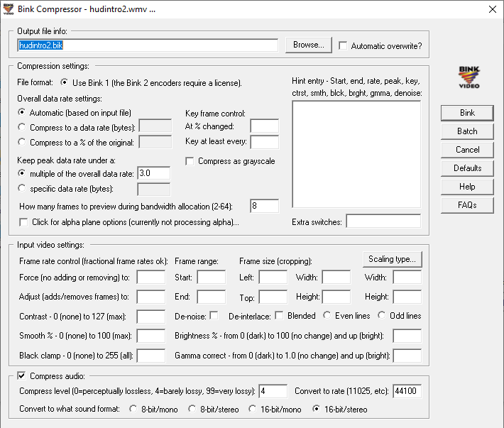Select Compress to % of original

click(22, 141)
